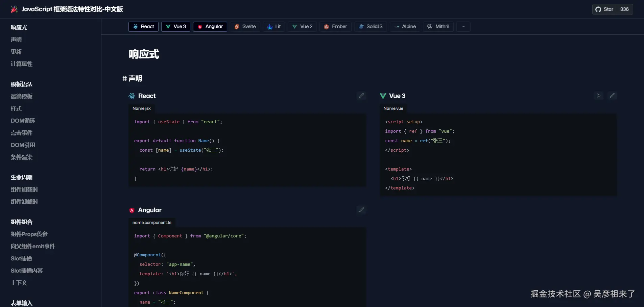Image resolution: width=644 pixels, height=307 pixels.
Task: Enable the Mithril framework filter
Action: point(438,27)
